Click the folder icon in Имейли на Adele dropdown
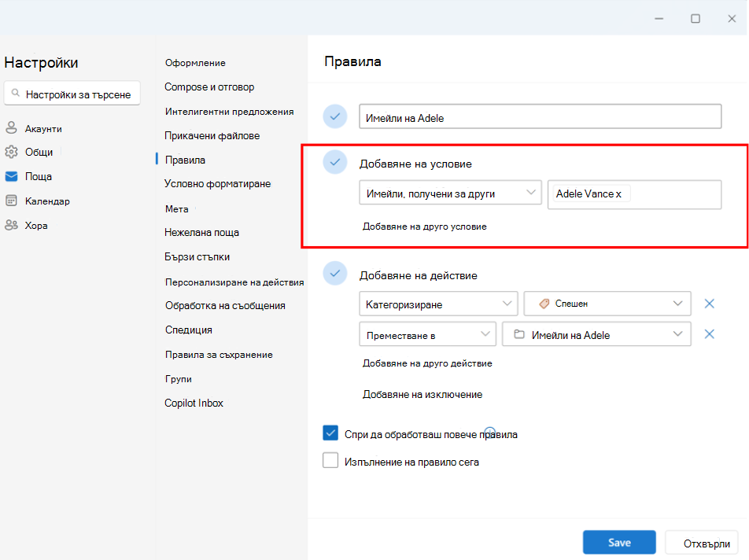The image size is (749, 560). point(519,335)
